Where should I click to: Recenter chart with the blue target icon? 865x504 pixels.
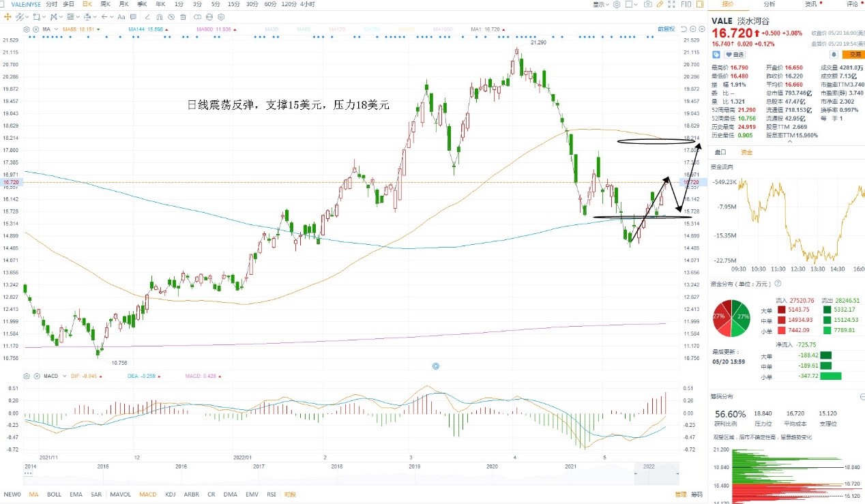coord(435,366)
